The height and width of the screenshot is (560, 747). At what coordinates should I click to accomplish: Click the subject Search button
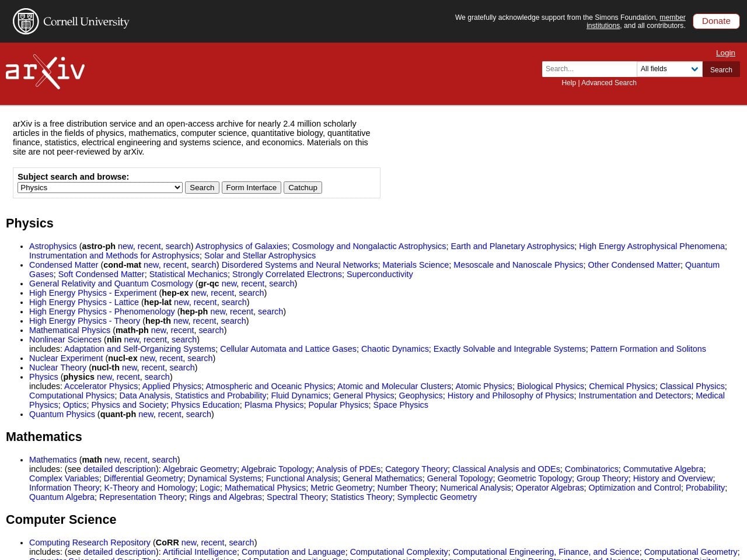(202, 187)
